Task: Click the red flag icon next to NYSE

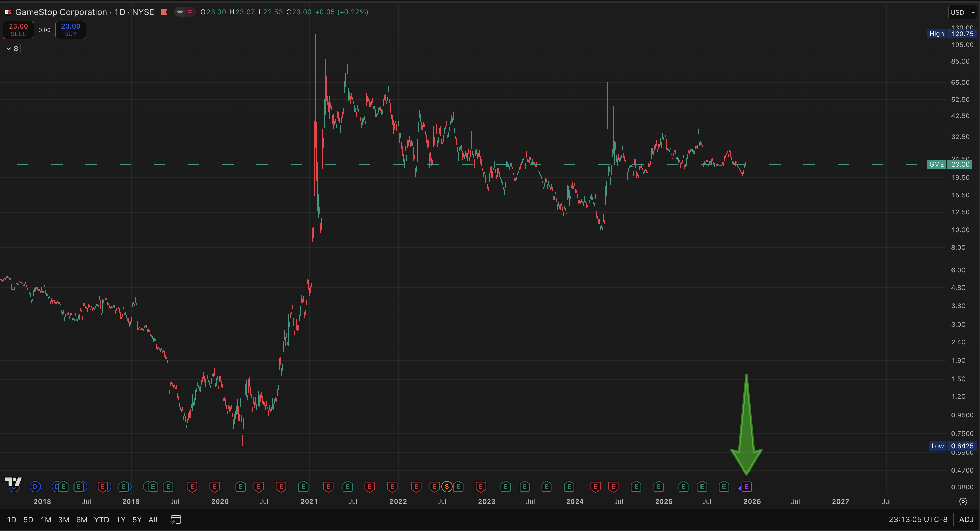Action: [164, 12]
